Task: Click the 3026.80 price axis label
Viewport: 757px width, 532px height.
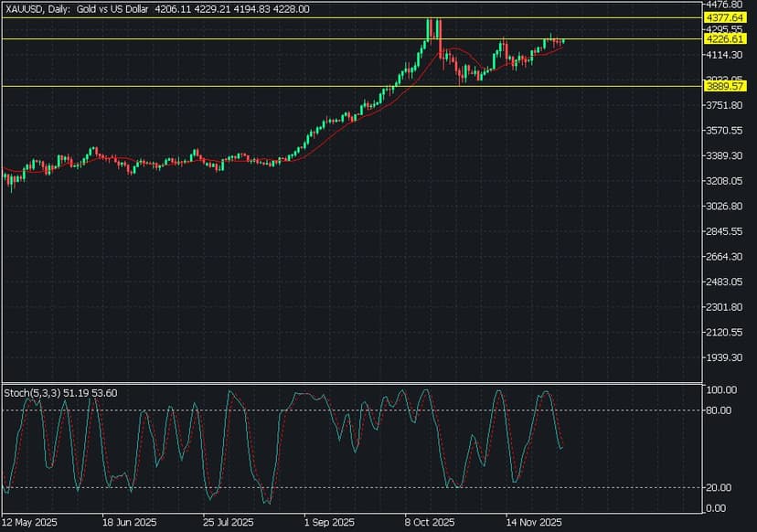Action: click(x=721, y=207)
